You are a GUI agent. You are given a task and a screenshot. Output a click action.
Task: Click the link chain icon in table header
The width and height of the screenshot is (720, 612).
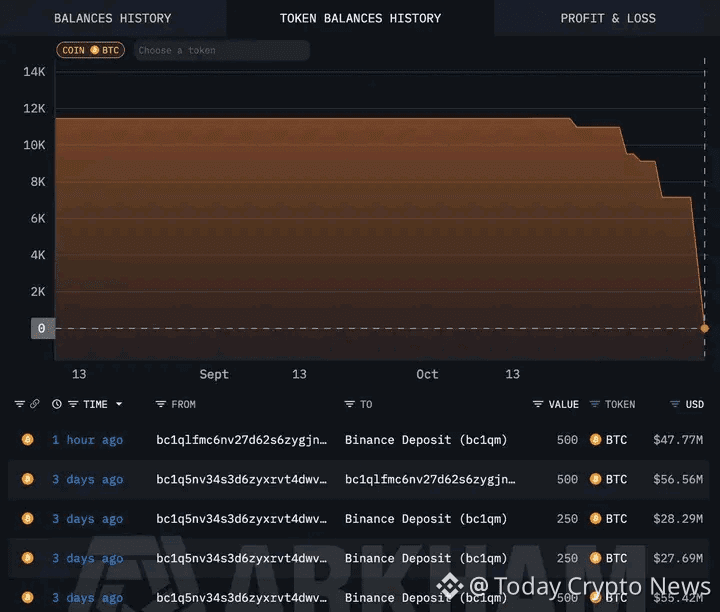coord(35,404)
